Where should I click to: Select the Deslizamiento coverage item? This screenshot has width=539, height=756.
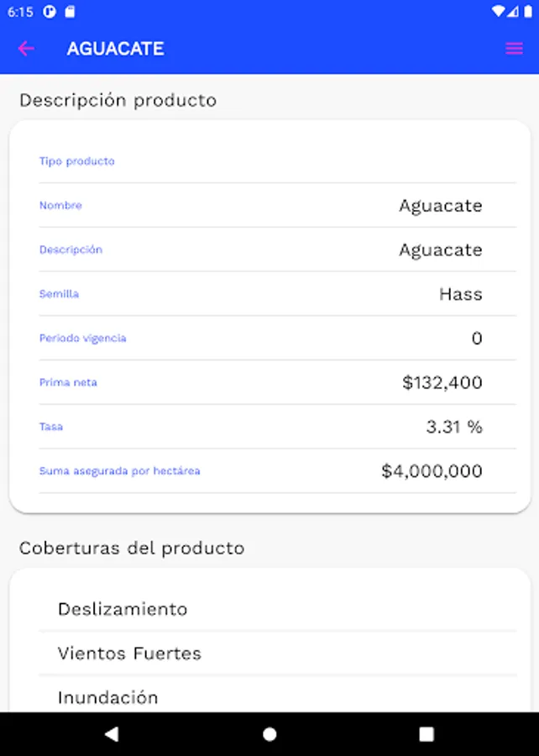coord(123,609)
